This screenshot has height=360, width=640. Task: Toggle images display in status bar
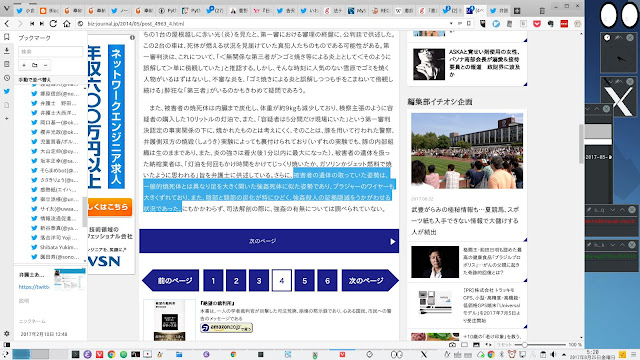point(476,344)
